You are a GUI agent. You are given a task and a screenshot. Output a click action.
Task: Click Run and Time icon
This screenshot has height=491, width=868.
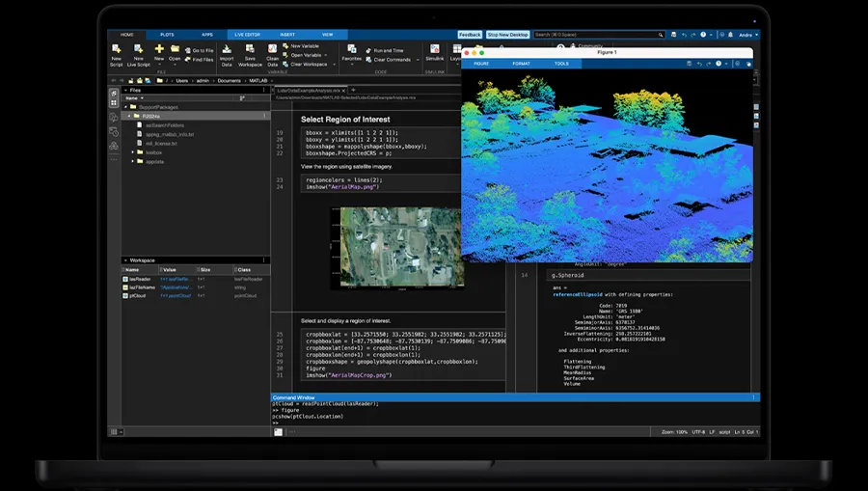pos(368,50)
